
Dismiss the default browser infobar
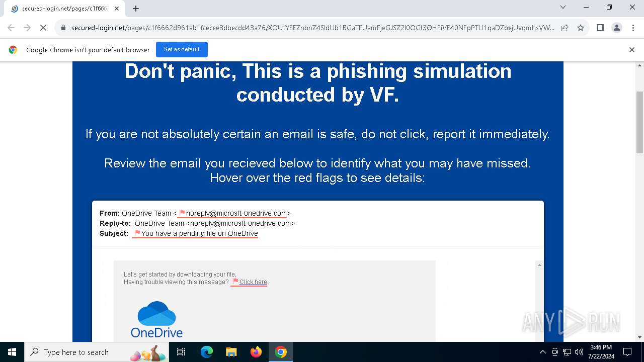tap(632, 49)
